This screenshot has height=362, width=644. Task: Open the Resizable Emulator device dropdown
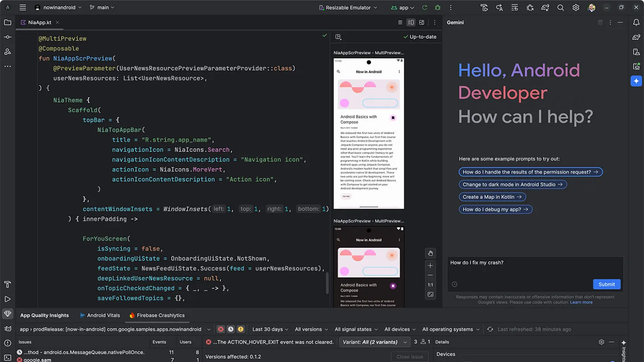[348, 7]
